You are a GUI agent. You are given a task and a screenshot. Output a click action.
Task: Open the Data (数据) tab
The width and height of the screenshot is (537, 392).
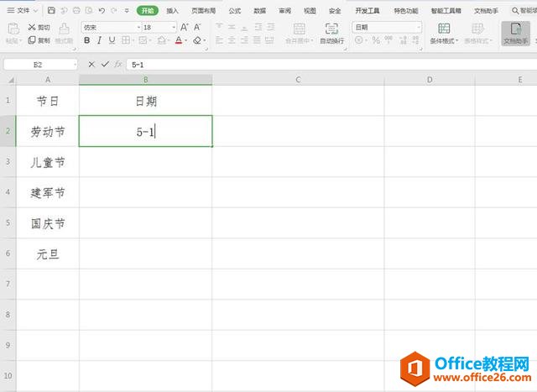[260, 11]
